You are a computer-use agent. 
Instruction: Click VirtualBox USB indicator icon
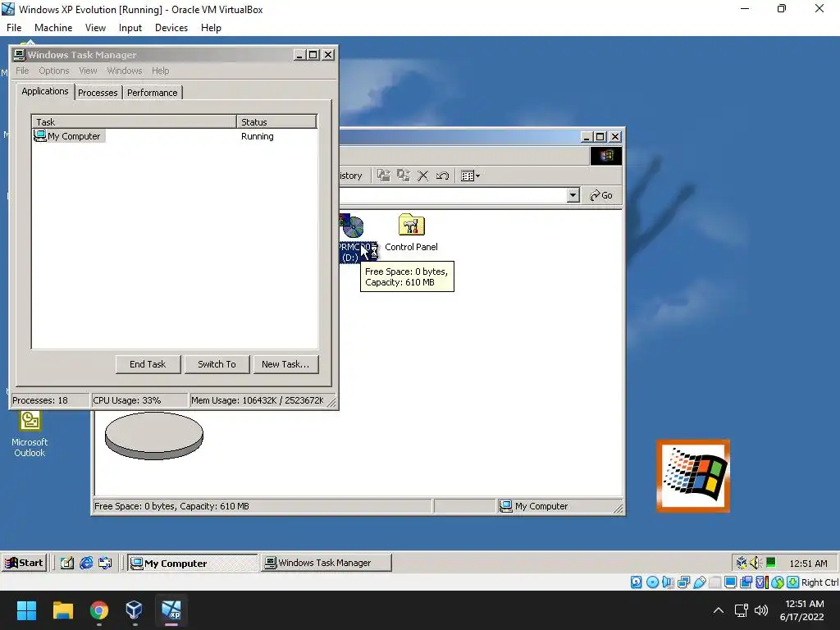click(699, 582)
